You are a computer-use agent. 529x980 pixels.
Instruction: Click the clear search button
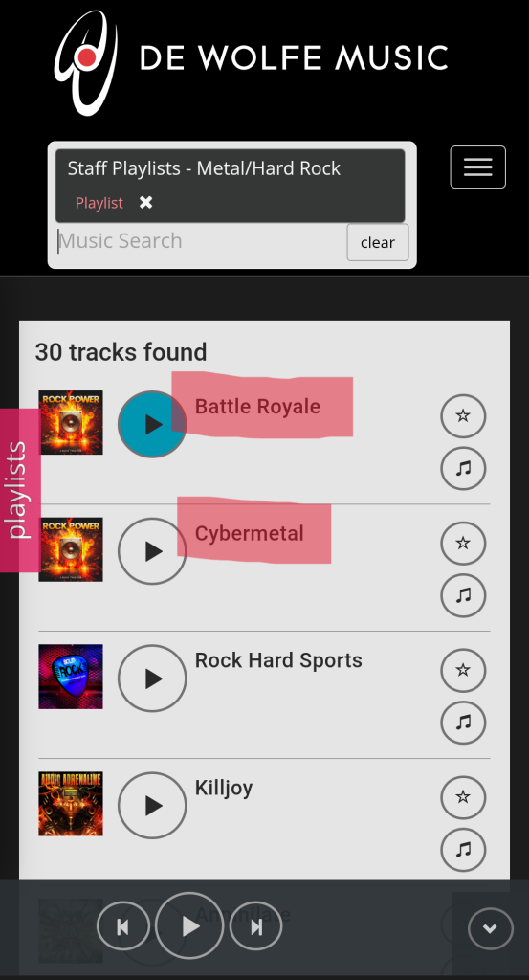378,242
